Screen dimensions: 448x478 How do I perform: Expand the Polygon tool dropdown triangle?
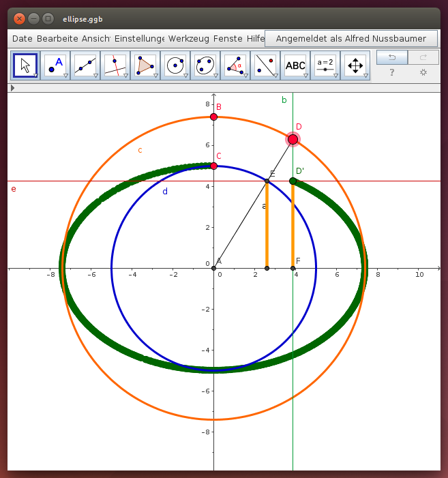click(x=155, y=76)
